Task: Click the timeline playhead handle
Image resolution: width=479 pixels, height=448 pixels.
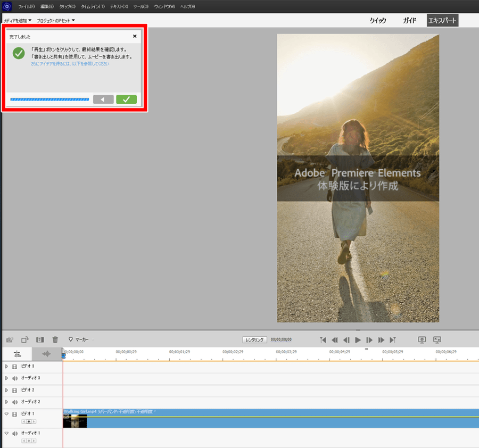Action: (63, 355)
